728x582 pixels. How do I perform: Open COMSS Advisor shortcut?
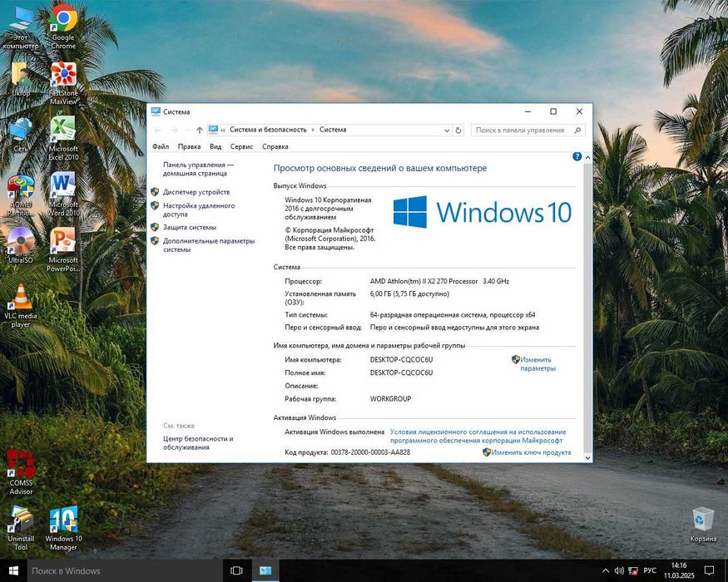21,472
